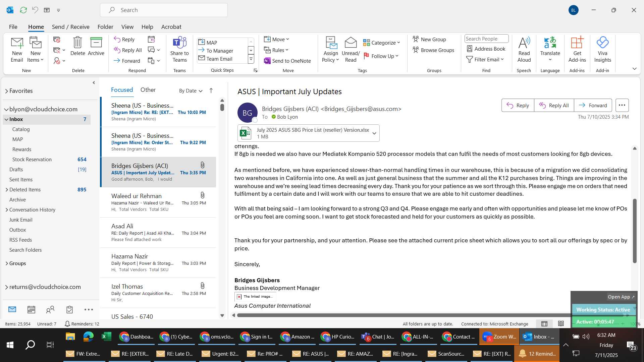Viewport: 644px width, 362px height.
Task: Switch to Reading view in status bar
Action: (561, 324)
